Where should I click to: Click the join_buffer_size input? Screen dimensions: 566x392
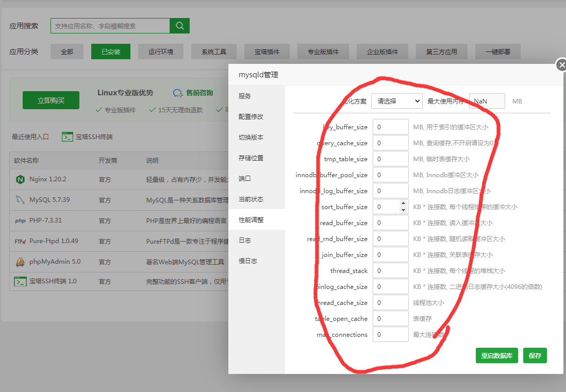(x=391, y=254)
